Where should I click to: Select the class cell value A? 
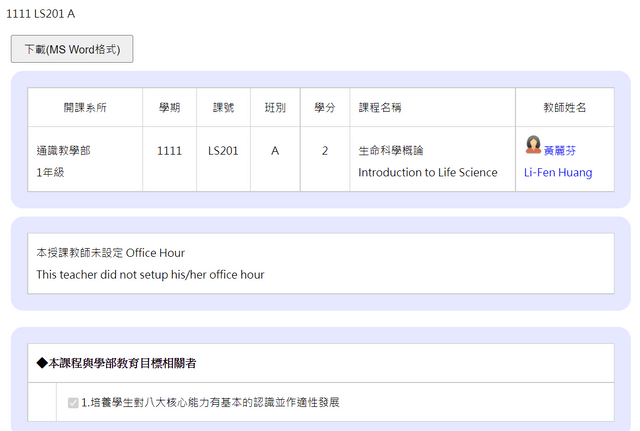tap(275, 151)
